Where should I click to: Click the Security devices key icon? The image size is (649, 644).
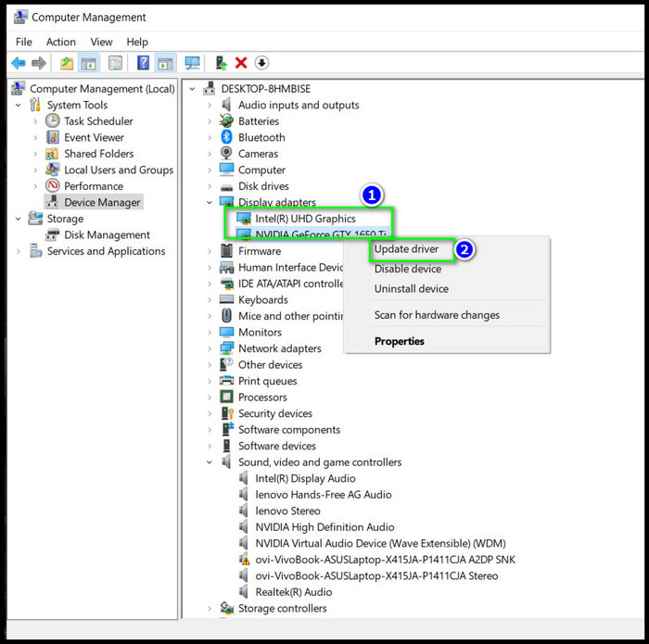tap(227, 413)
